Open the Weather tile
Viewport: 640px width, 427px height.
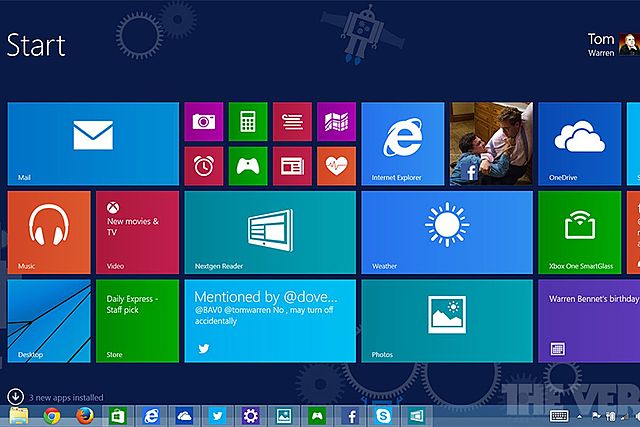[447, 232]
